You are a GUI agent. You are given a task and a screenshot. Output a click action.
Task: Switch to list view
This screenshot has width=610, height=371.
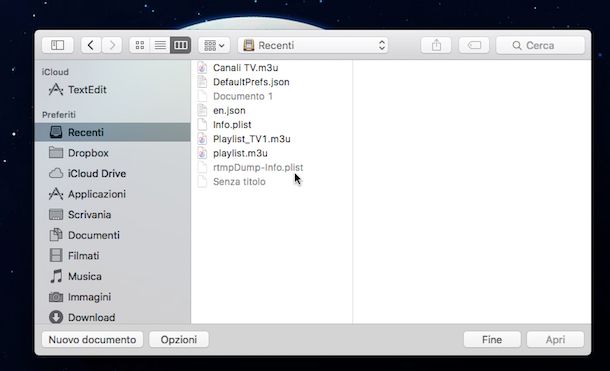[160, 46]
